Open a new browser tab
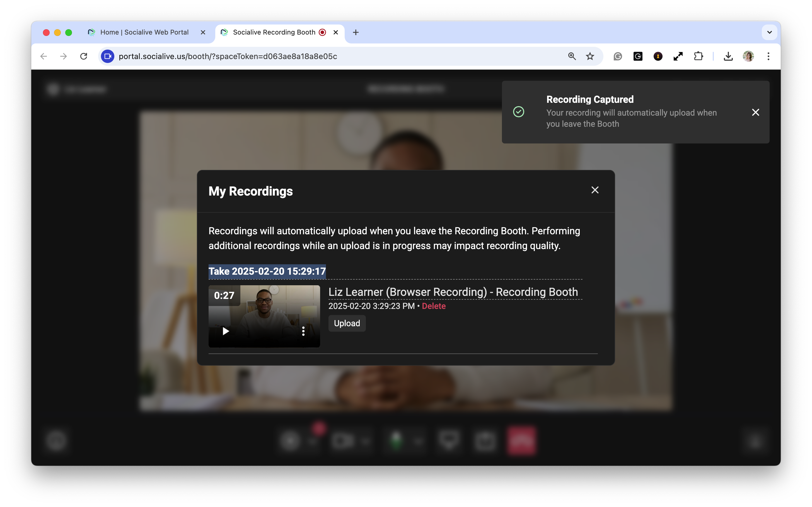This screenshot has width=812, height=507. tap(356, 32)
